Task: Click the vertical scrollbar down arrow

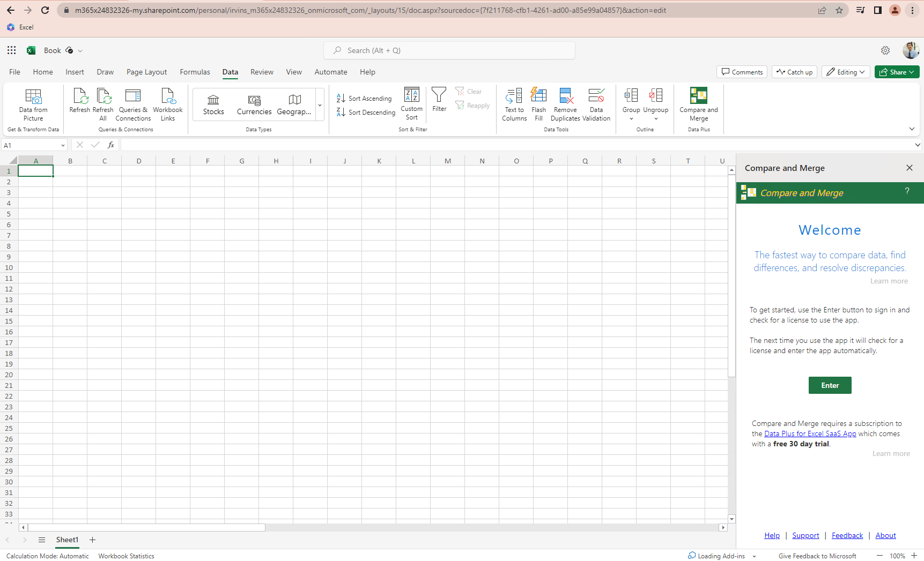Action: click(731, 519)
